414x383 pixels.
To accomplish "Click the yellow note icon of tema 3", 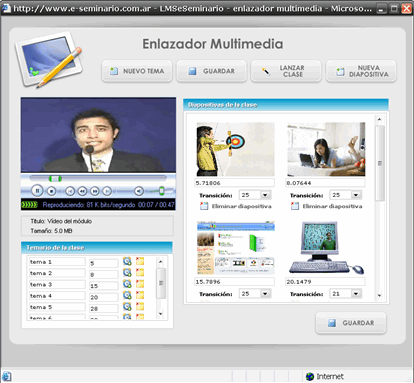I will click(x=140, y=284).
